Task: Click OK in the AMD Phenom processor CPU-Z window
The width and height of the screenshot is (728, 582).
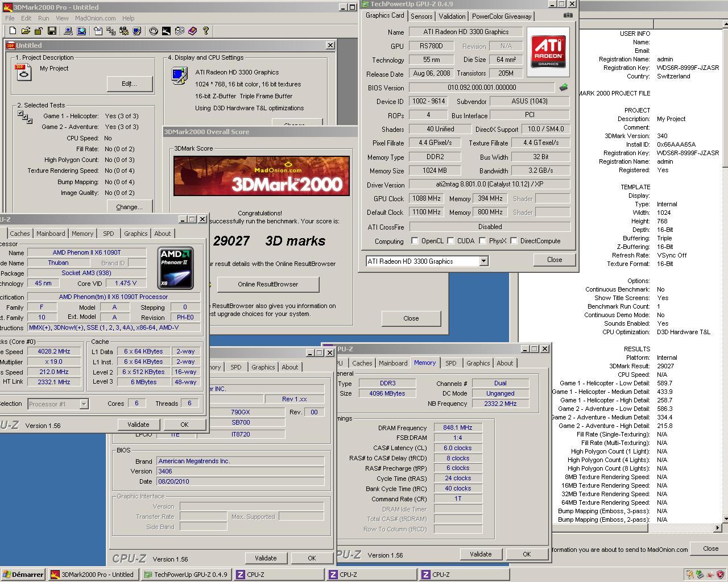Action: point(184,425)
